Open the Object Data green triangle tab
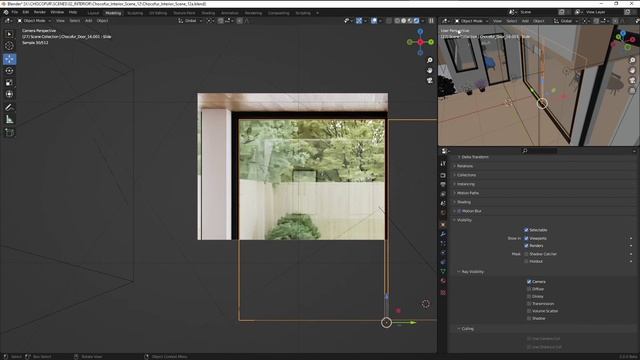 443,271
